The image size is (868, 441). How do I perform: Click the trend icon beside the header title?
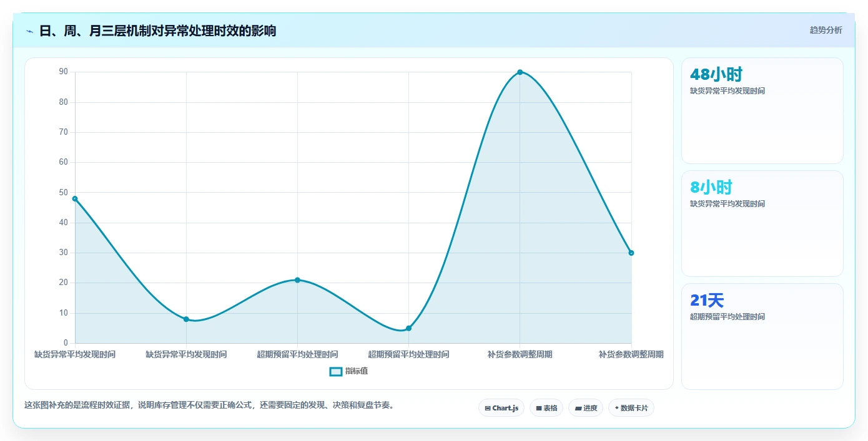[29, 31]
